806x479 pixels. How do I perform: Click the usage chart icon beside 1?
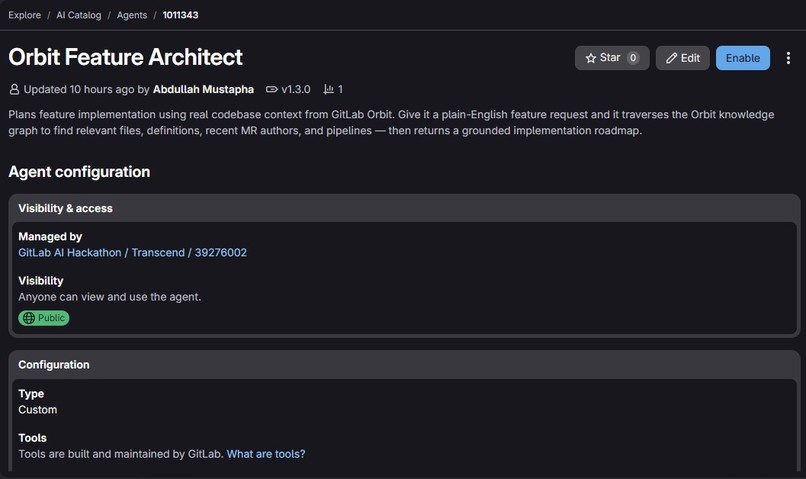tap(328, 89)
